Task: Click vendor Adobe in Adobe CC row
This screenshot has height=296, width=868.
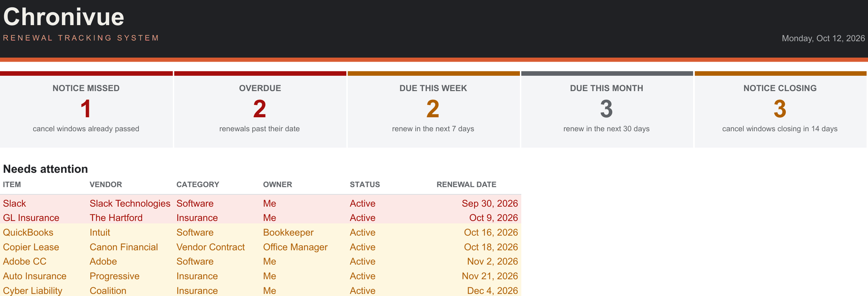Action: point(103,261)
